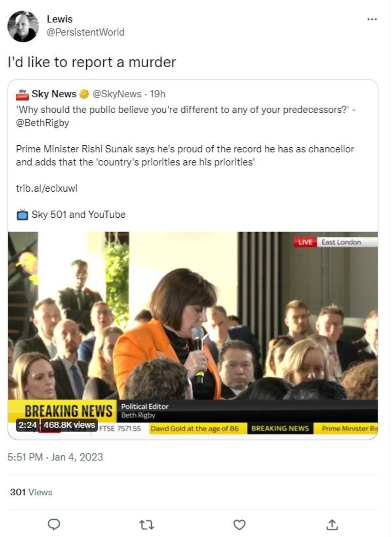Screen dimensions: 392x537
Task: Open the 5:51 PM · Jan 4, 2023 timestamp
Action: coord(55,457)
